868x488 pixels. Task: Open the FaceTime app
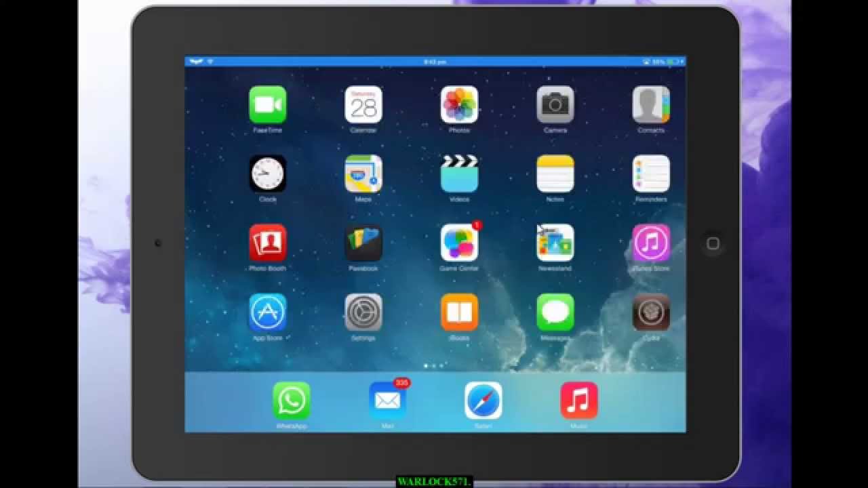point(268,104)
